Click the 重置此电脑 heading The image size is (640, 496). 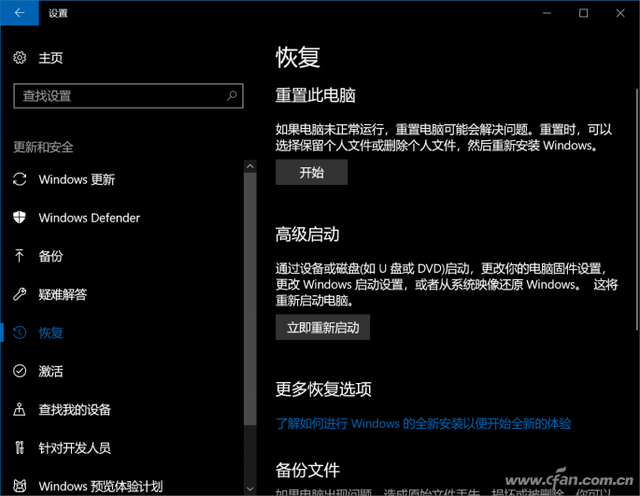pos(315,95)
